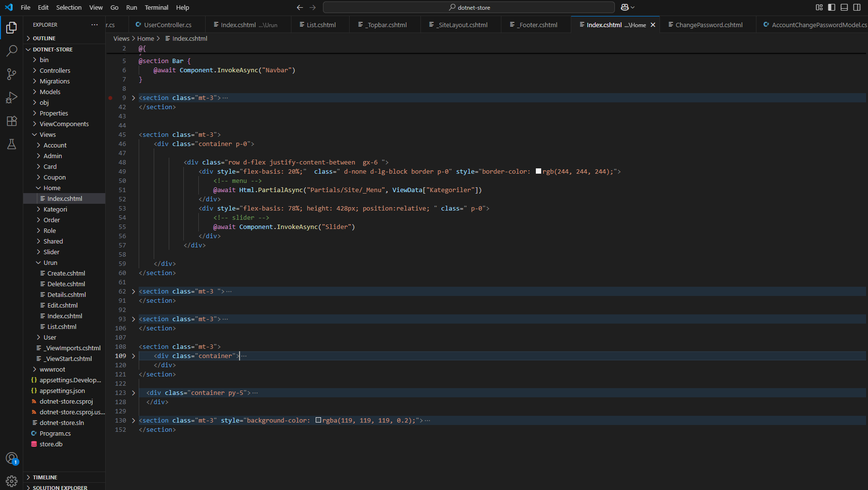
Task: Select Index.cshtml under Home folder
Action: [x=64, y=198]
